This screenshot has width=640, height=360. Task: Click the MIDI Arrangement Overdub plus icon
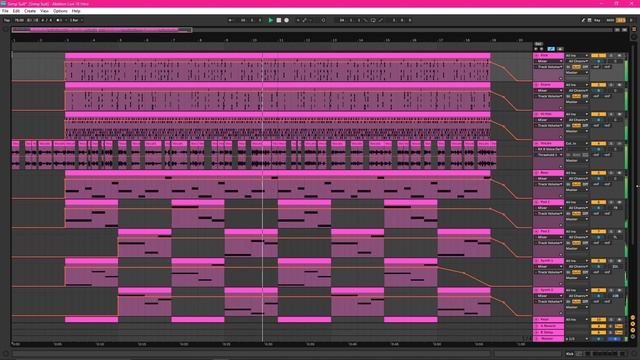tap(298, 20)
